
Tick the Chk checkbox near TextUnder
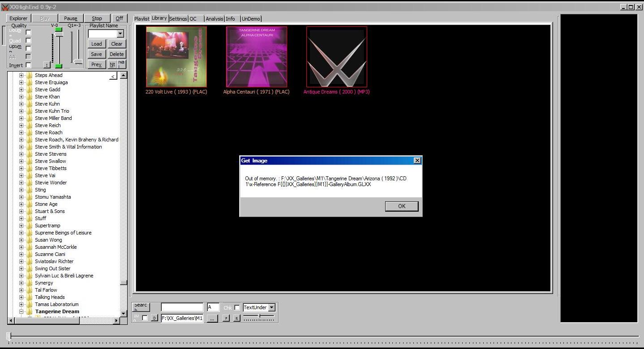[237, 307]
